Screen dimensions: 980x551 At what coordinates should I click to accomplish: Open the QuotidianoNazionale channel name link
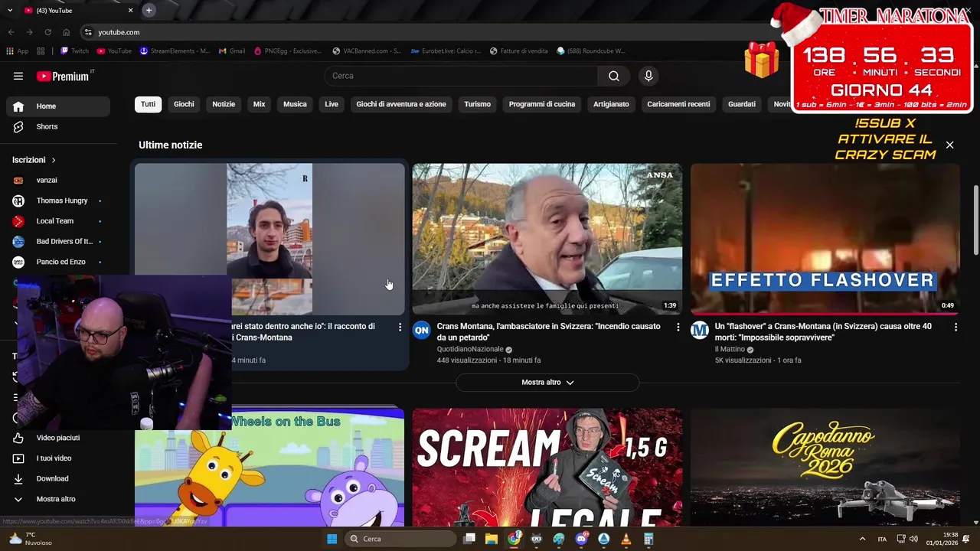click(x=470, y=349)
